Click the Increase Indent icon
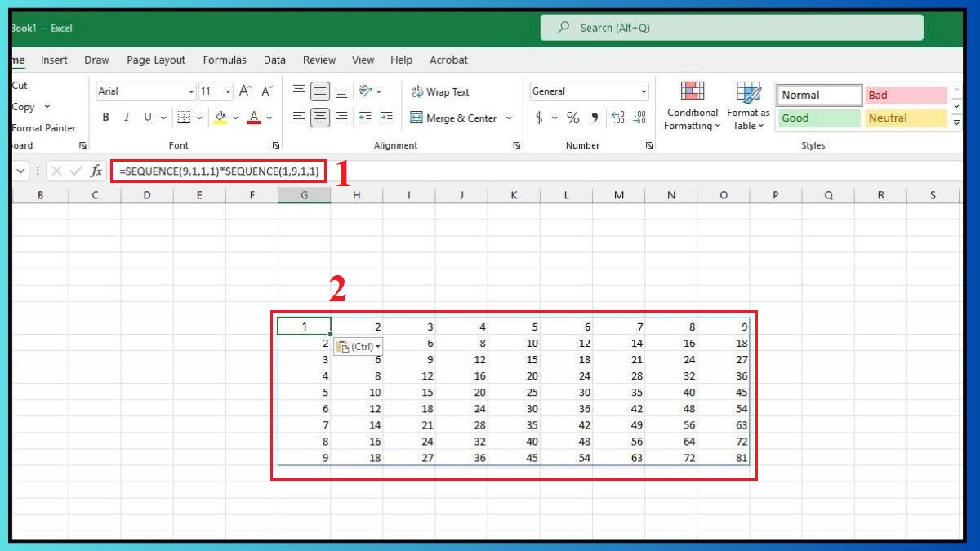 click(386, 118)
